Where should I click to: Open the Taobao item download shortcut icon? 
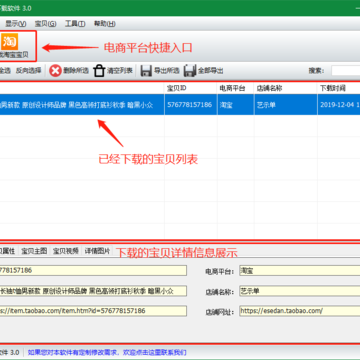pos(10,42)
